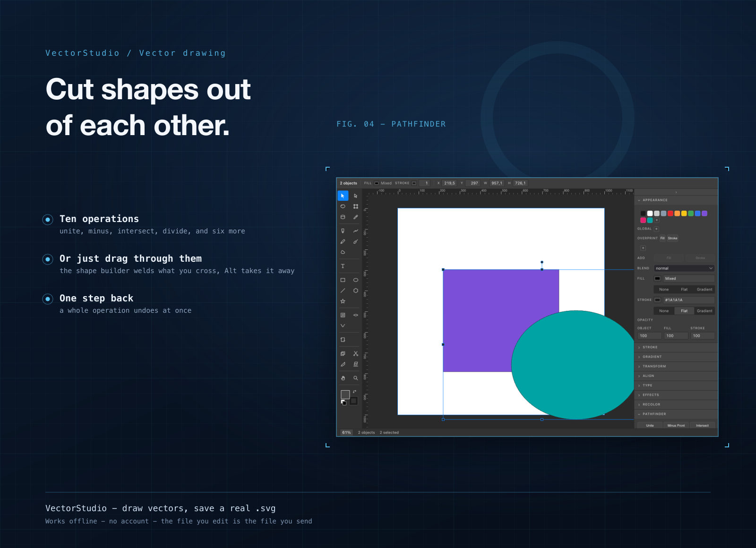Add a new Fill to appearance
The image size is (756, 548).
[x=669, y=258]
